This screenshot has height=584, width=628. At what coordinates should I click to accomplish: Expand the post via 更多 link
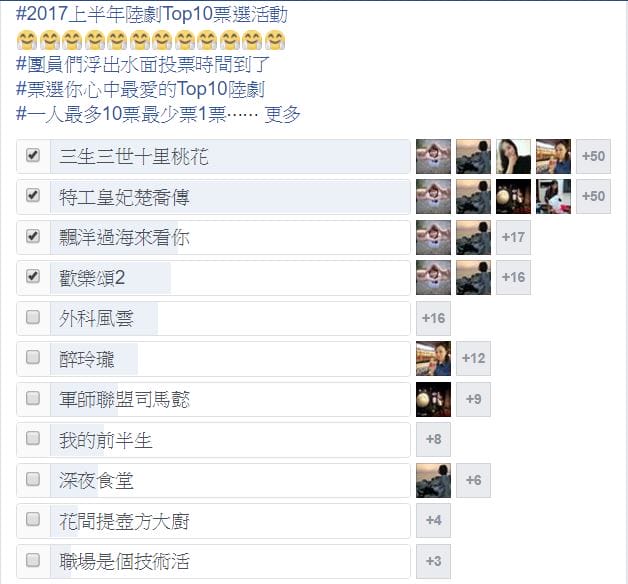click(x=282, y=114)
